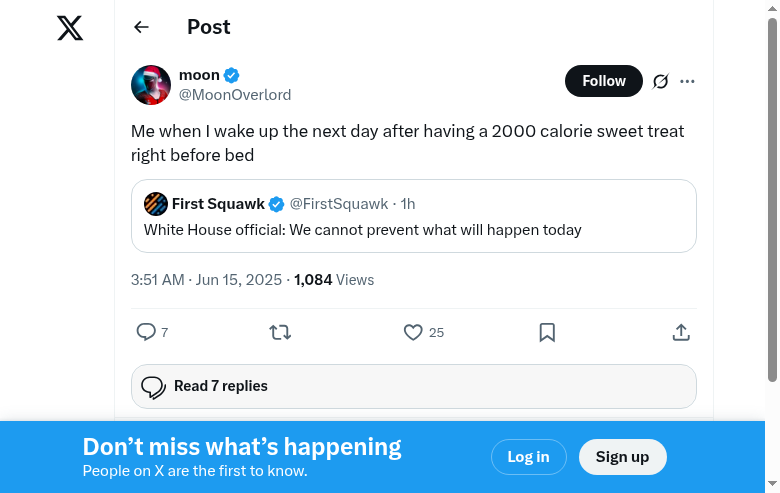The width and height of the screenshot is (780, 493).
Task: Click the X logo icon
Action: pyautogui.click(x=70, y=28)
